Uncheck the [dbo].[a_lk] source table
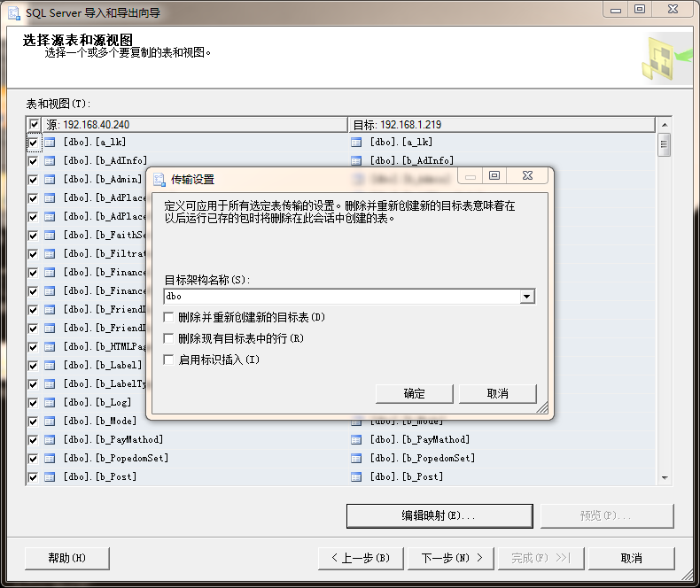 pyautogui.click(x=33, y=143)
